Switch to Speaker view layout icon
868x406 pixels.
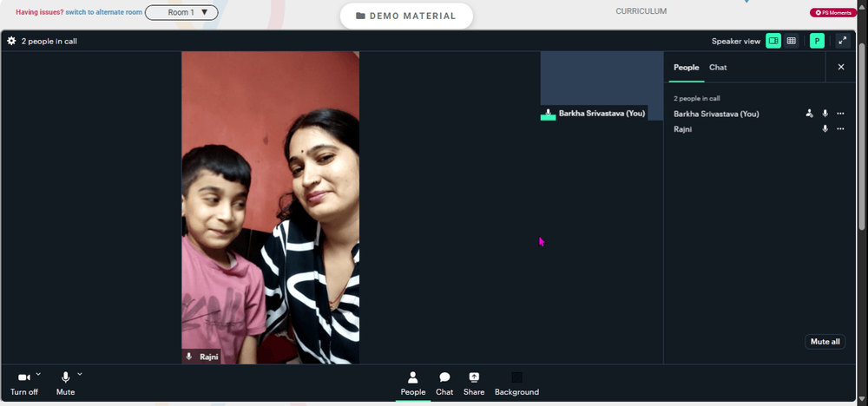coord(773,41)
